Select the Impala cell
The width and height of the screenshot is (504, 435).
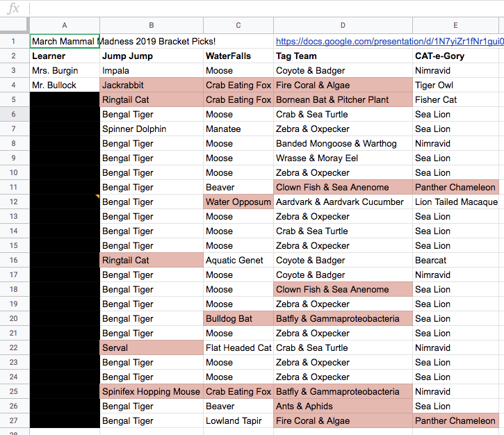click(152, 71)
